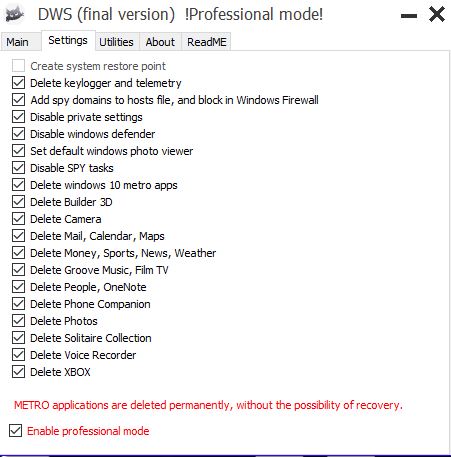451x457 pixels.
Task: Toggle Delete Phone Companion checkbox
Action: click(x=18, y=304)
